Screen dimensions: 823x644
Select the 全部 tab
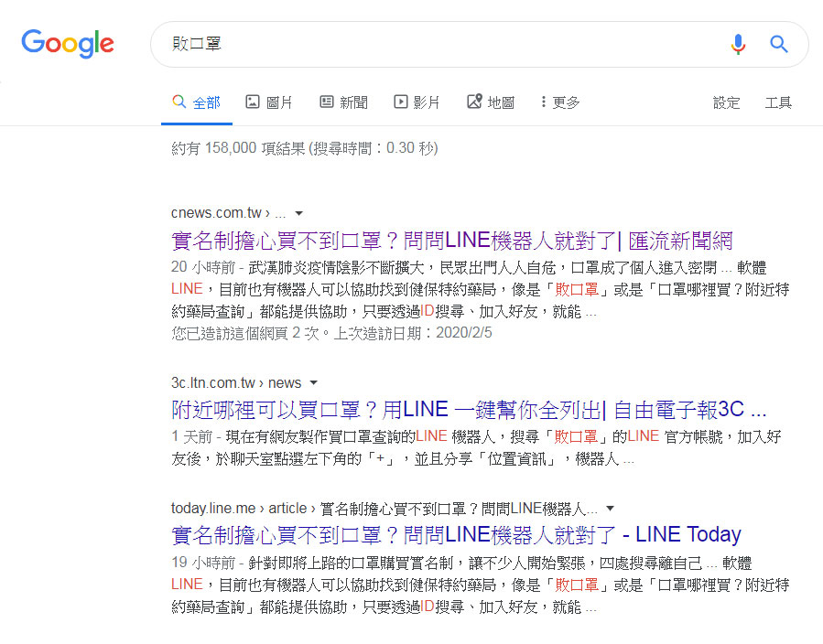click(196, 102)
